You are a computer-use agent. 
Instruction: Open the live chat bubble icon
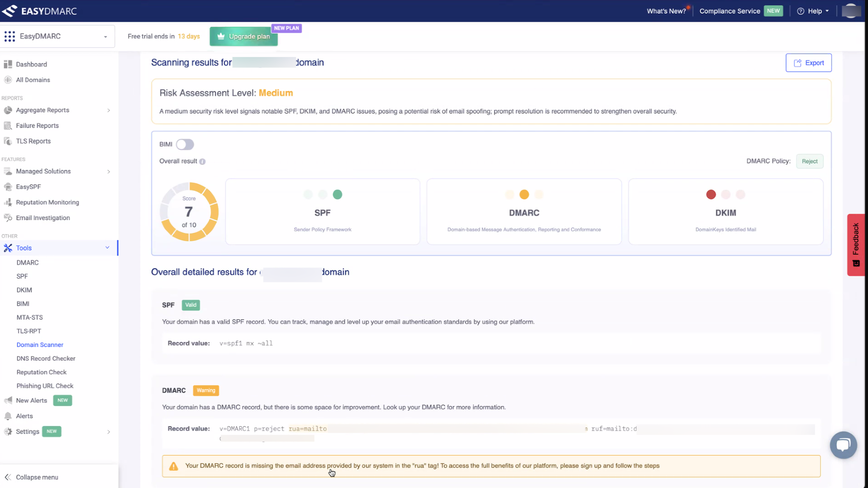coord(843,445)
